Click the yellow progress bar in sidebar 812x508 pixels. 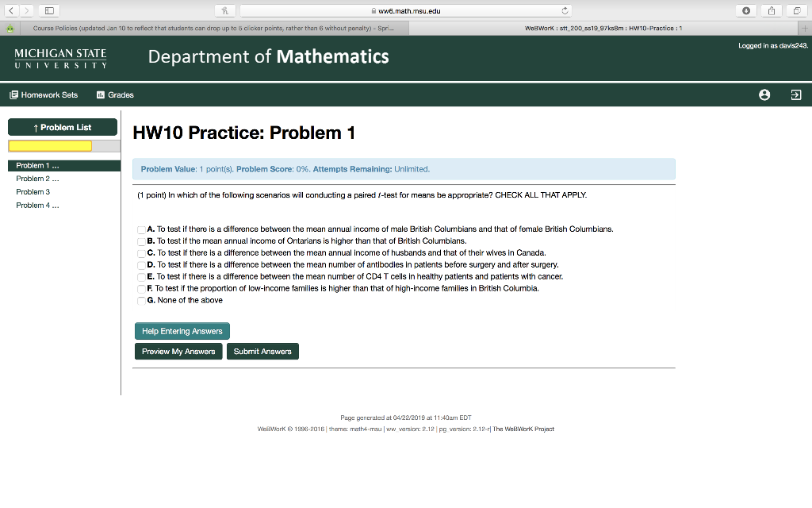pos(51,145)
